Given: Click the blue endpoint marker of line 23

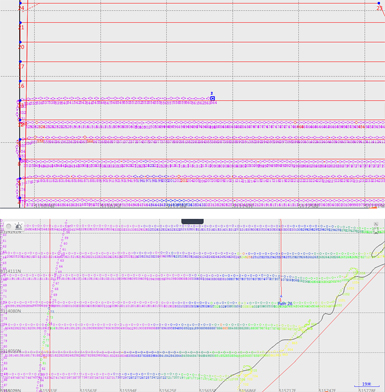Looking at the screenshot, I should (379, 3).
